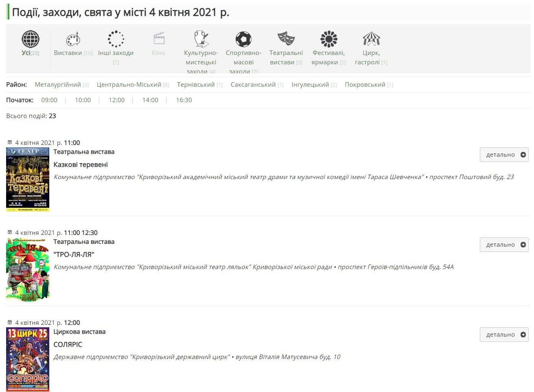Select start time 09:00

click(49, 100)
